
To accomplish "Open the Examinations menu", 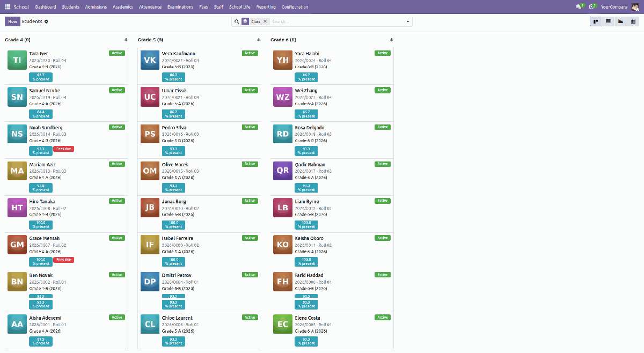I will [180, 7].
